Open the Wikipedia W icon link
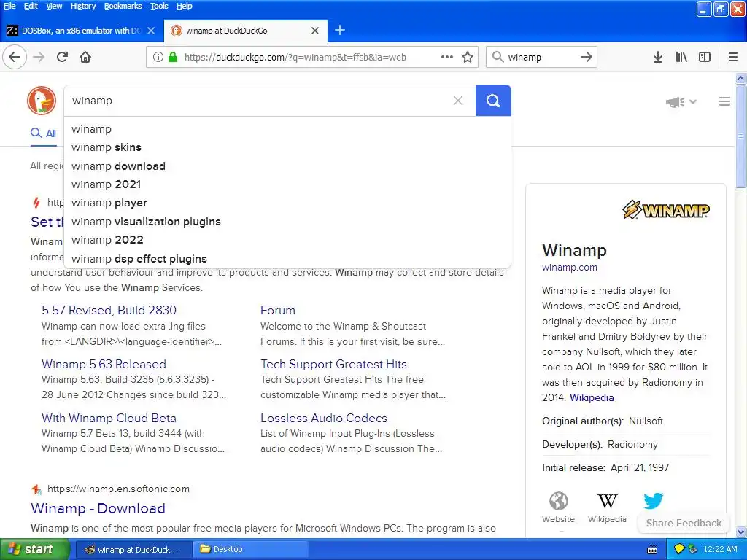Image resolution: width=747 pixels, height=560 pixels. tap(607, 501)
